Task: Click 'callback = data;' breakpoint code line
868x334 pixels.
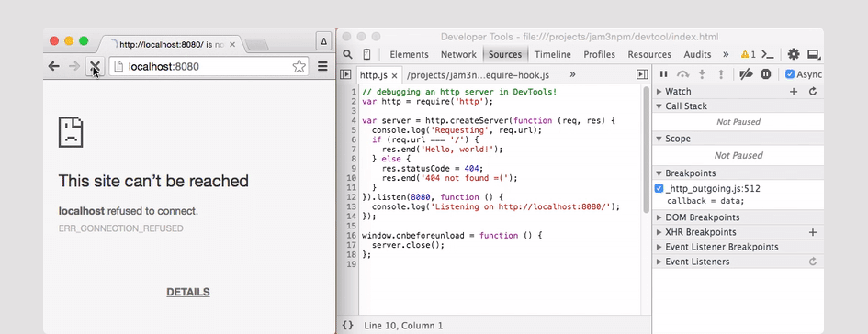Action: (705, 201)
